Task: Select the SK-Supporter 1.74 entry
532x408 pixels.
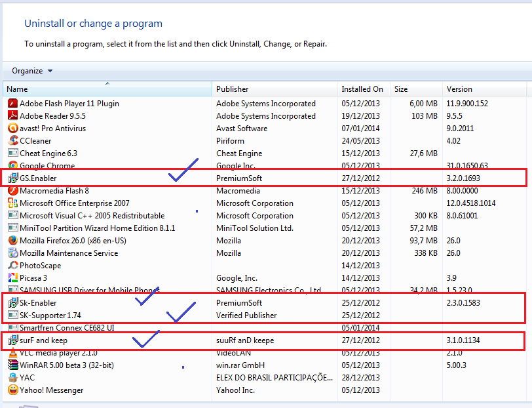Action: pos(50,316)
